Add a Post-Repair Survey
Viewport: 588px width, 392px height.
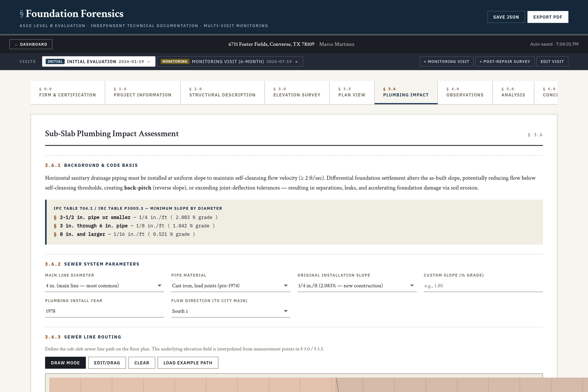505,61
